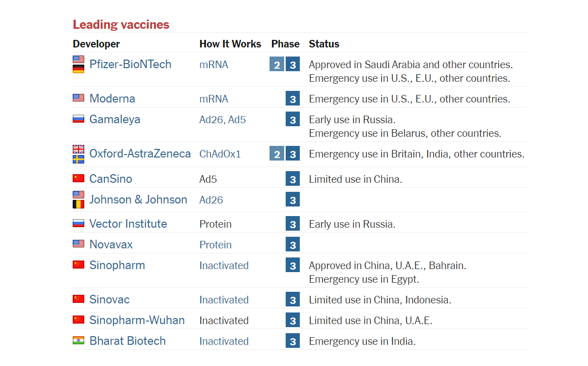Screen dimensions: 588x366
Task: Select the Inactivated link for Bharat Biotech
Action: pos(224,341)
